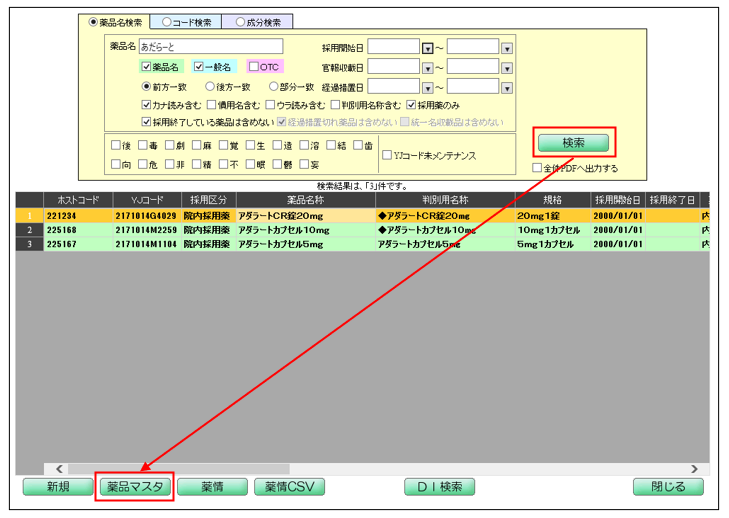The height and width of the screenshot is (518, 729).
Task: Enable 全件PDFへ出力する checkbox
Action: 538,168
